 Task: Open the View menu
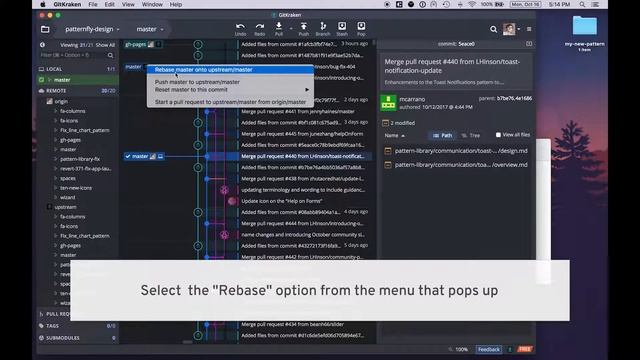coord(128,4)
